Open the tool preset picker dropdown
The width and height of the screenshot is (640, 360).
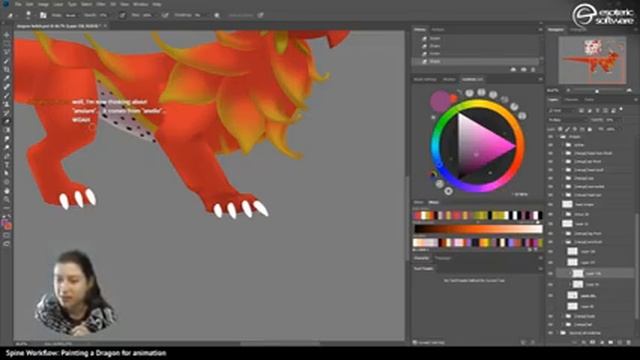pos(12,16)
